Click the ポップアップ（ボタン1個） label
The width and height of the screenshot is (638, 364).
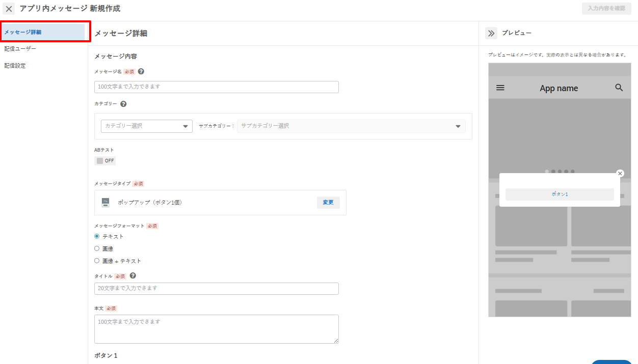tap(150, 203)
